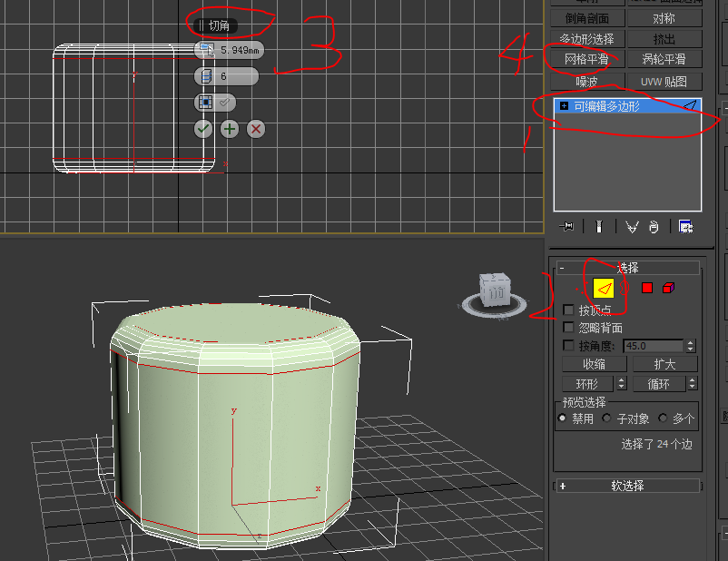Apply the 涡轮平滑 modifier
728x561 pixels.
coord(664,59)
